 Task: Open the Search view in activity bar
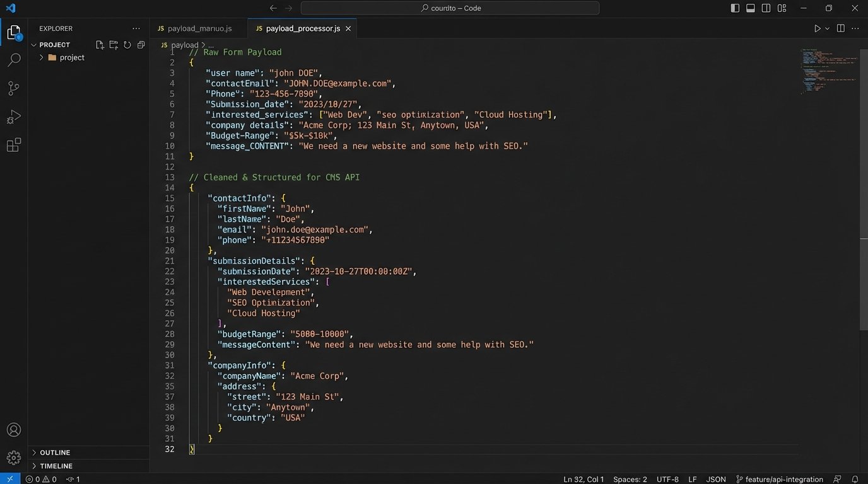(x=13, y=60)
